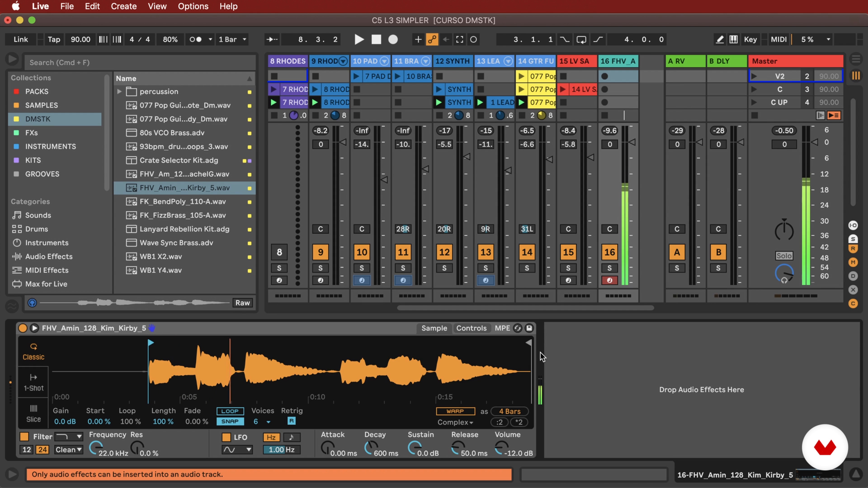Toggle the browser visibility arrow

(12, 59)
